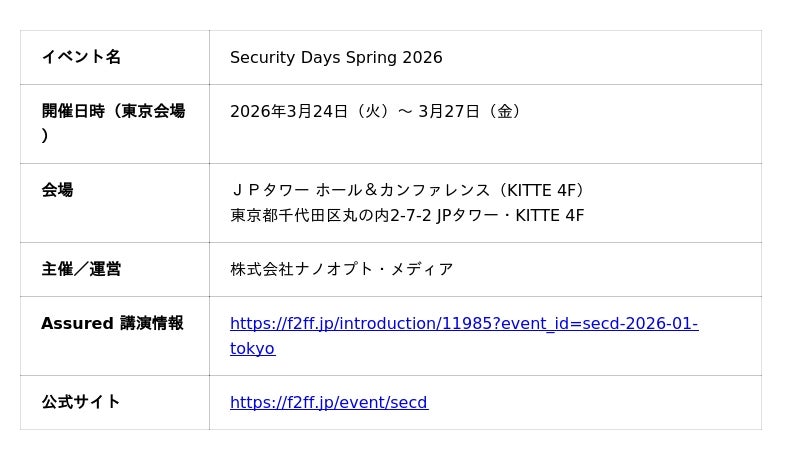Click the address 東京都千代田区丸の内2-7-2
This screenshot has width=800, height=460.
pos(331,216)
